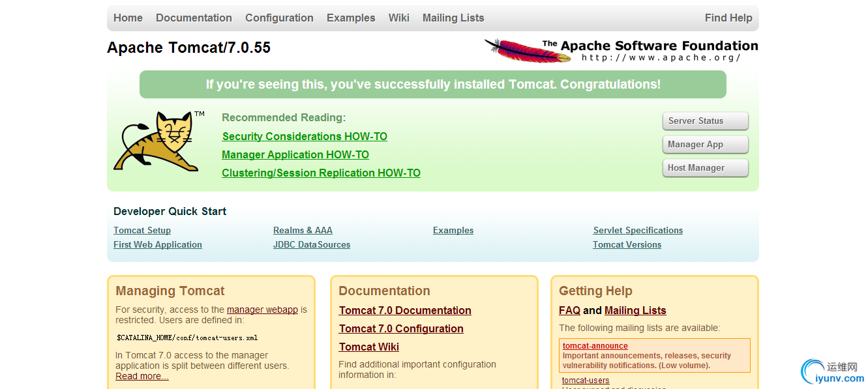Click the Apache Software Foundation feather logo
The height and width of the screenshot is (389, 868).
click(x=621, y=50)
